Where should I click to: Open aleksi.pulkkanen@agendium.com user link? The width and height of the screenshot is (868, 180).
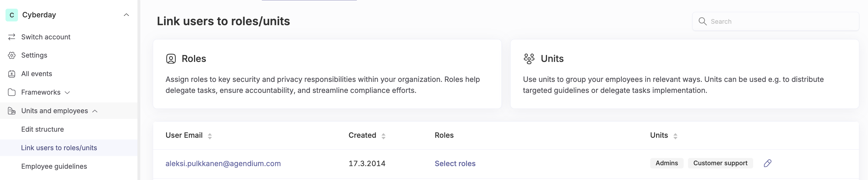coord(223,164)
